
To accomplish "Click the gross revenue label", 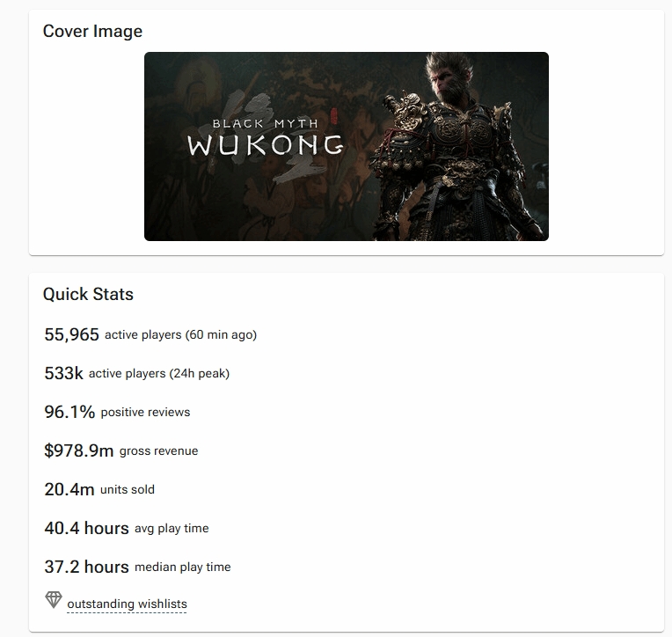I will pyautogui.click(x=158, y=450).
